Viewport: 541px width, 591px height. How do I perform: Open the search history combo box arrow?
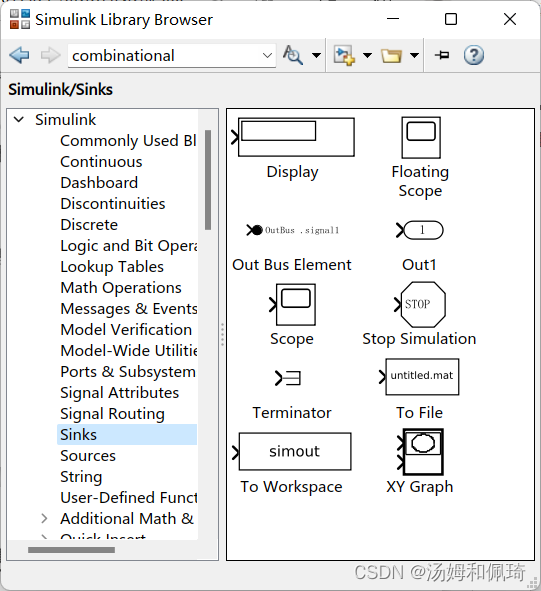(x=267, y=56)
